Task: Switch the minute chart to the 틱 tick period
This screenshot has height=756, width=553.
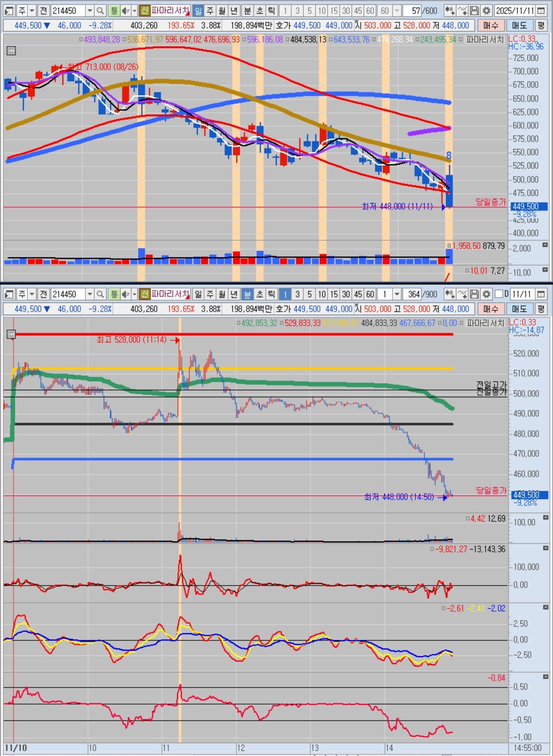Action: [271, 294]
